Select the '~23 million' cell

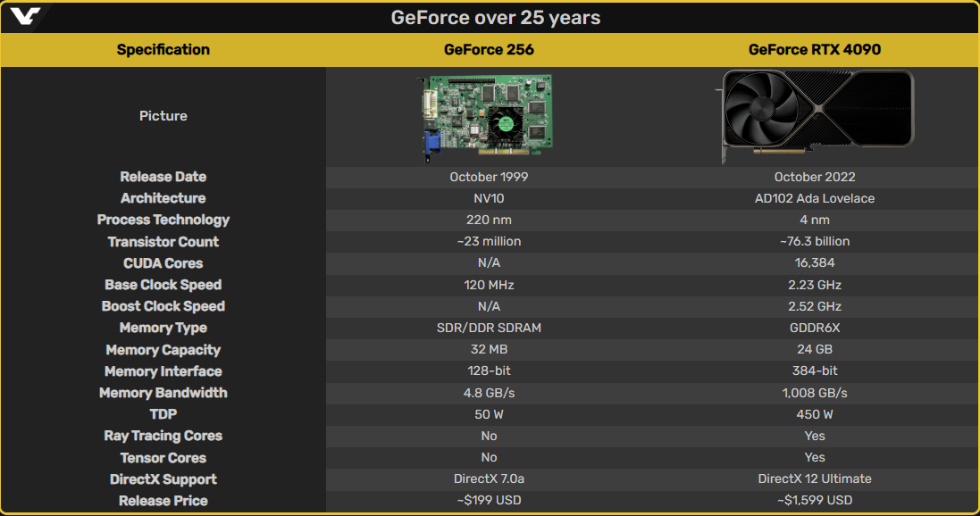coord(489,242)
